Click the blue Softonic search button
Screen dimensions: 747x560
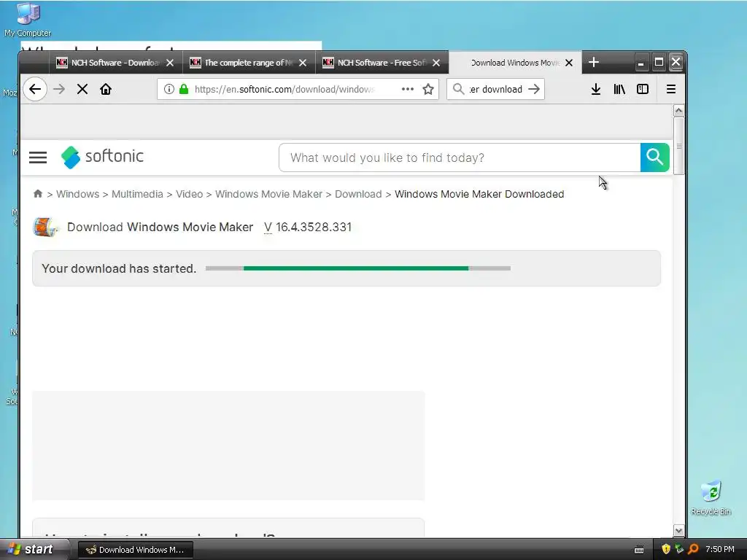[x=654, y=157]
